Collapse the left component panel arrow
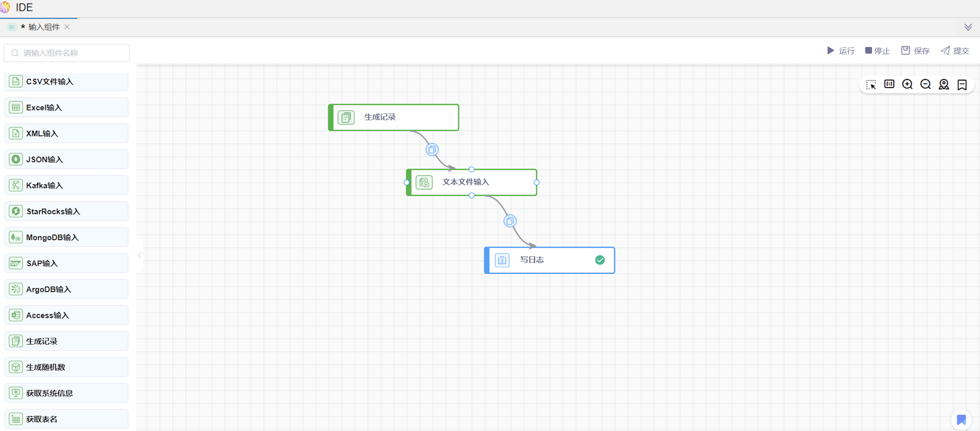The width and height of the screenshot is (980, 431). (139, 255)
